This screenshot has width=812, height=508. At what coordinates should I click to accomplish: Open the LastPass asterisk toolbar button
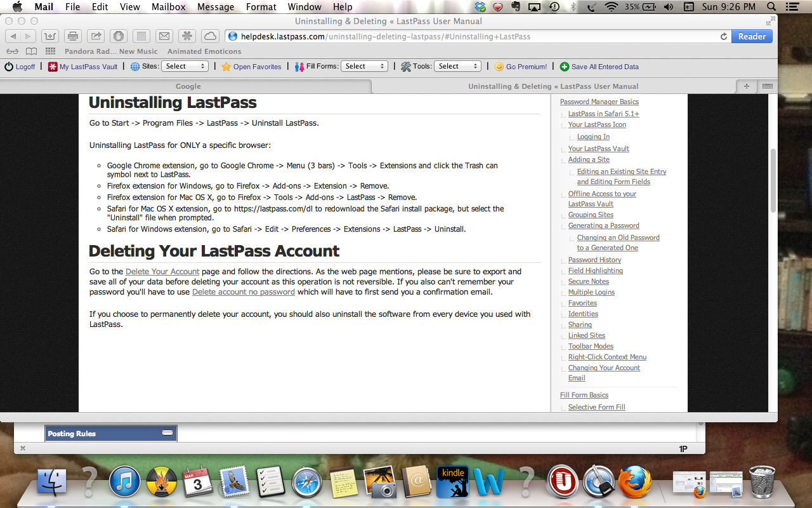coord(187,36)
